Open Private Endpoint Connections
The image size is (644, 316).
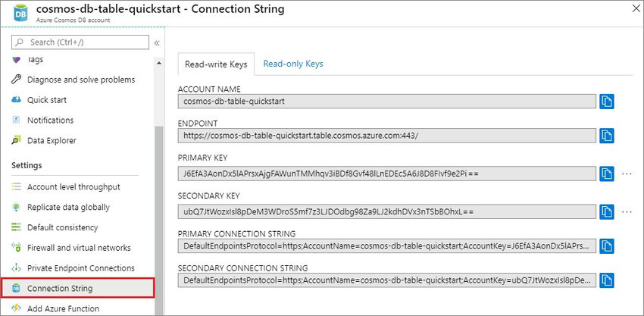81,268
